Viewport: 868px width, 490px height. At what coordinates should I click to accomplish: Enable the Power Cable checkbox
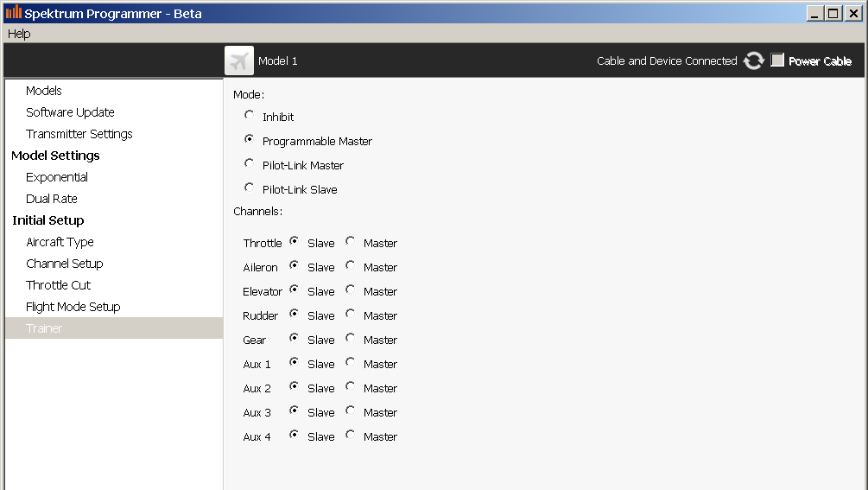pos(777,60)
